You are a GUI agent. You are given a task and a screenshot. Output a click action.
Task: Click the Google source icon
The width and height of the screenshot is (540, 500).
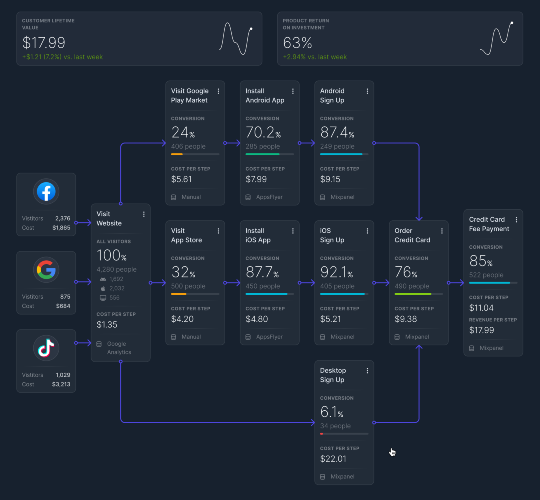(46, 270)
